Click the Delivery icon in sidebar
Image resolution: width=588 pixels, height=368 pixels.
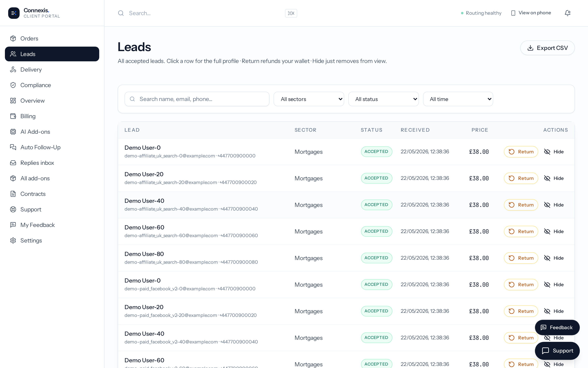[13, 70]
